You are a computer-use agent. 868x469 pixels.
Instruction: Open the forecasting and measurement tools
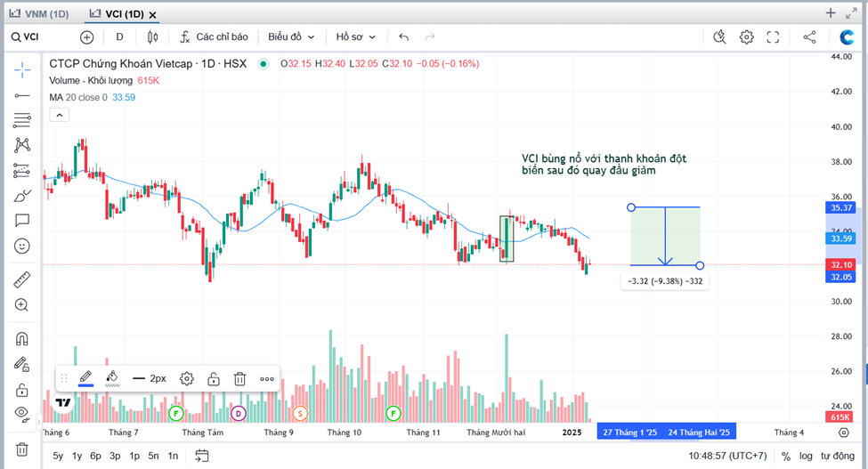(x=22, y=170)
